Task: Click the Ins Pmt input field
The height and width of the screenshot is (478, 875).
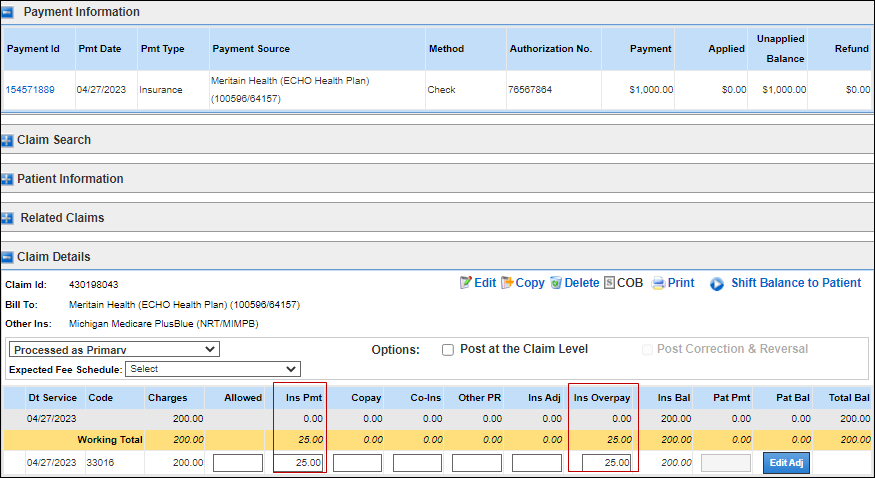Action: (297, 463)
